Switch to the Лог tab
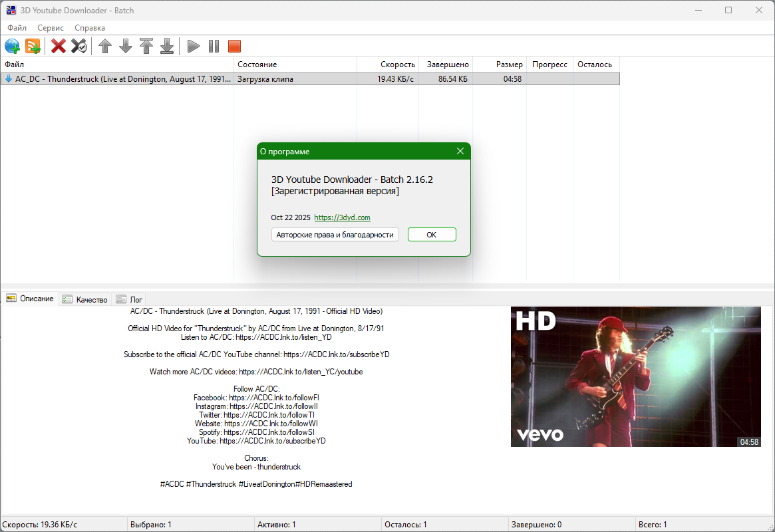 [130, 300]
